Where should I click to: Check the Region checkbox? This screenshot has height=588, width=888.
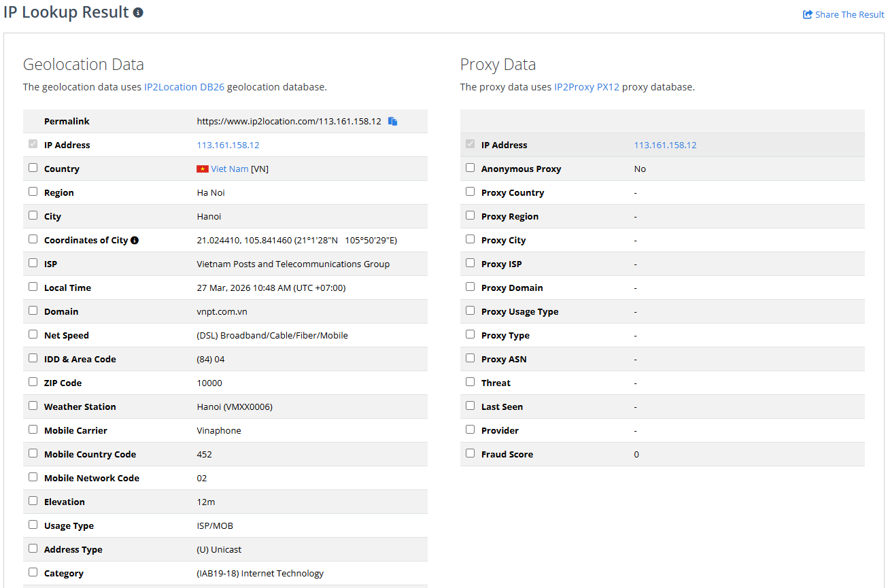(33, 191)
